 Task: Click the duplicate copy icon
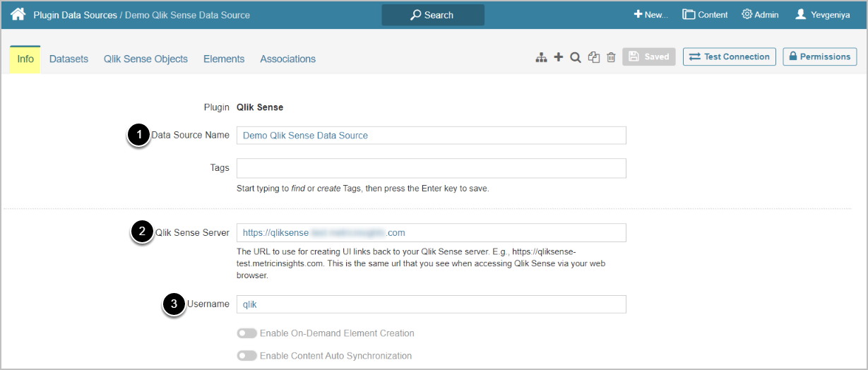pyautogui.click(x=594, y=57)
